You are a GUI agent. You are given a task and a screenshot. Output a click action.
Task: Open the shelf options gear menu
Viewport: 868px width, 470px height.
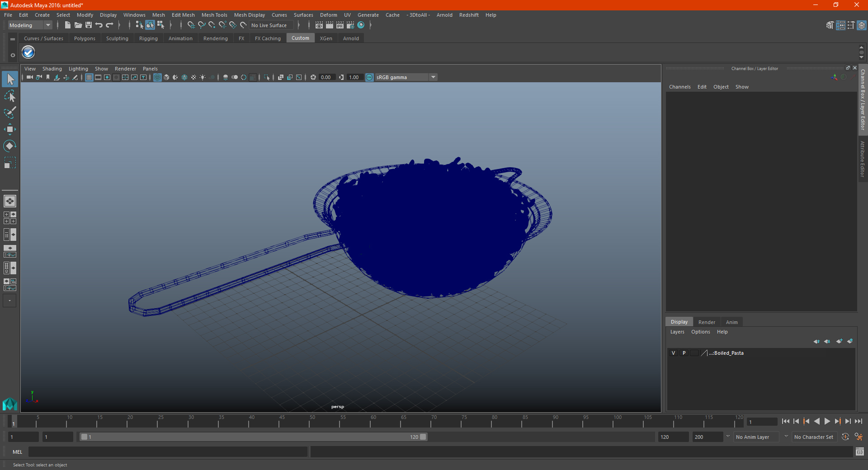(13, 55)
